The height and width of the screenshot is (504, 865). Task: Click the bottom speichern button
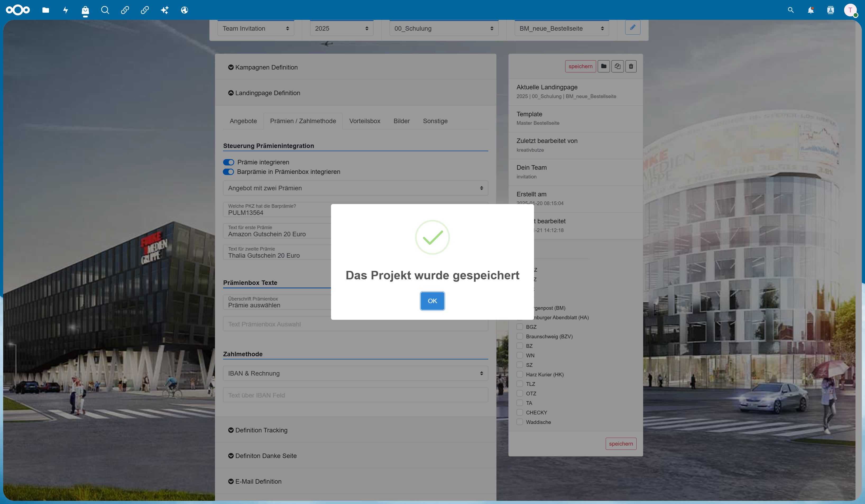coord(621,444)
